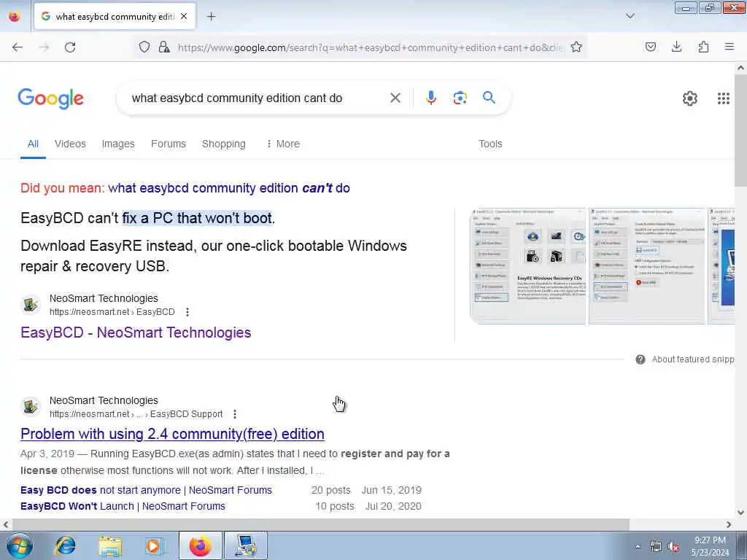Open a new tab with plus button
The image size is (747, 560).
coord(211,17)
